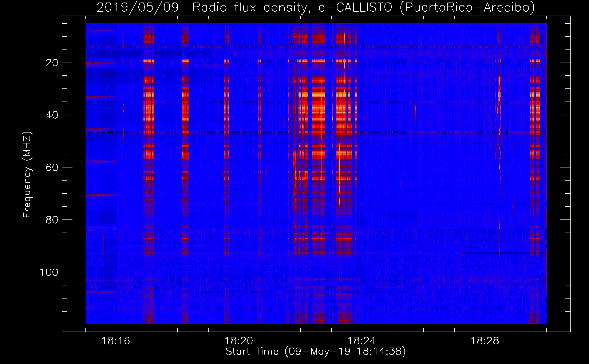Click the 'Frequency (MHZ)' y-axis label
The height and width of the screenshot is (364, 589).
click(27, 175)
